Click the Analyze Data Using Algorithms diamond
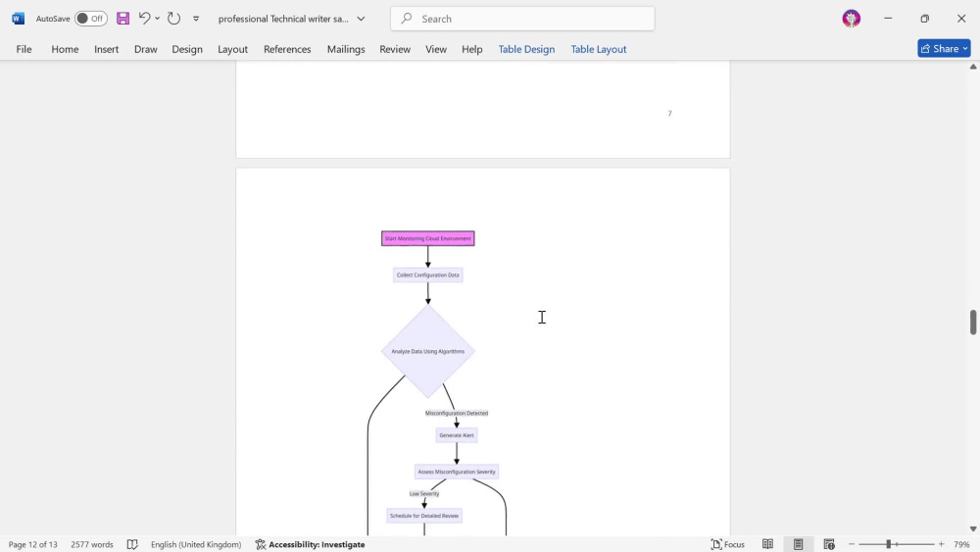 (x=428, y=351)
